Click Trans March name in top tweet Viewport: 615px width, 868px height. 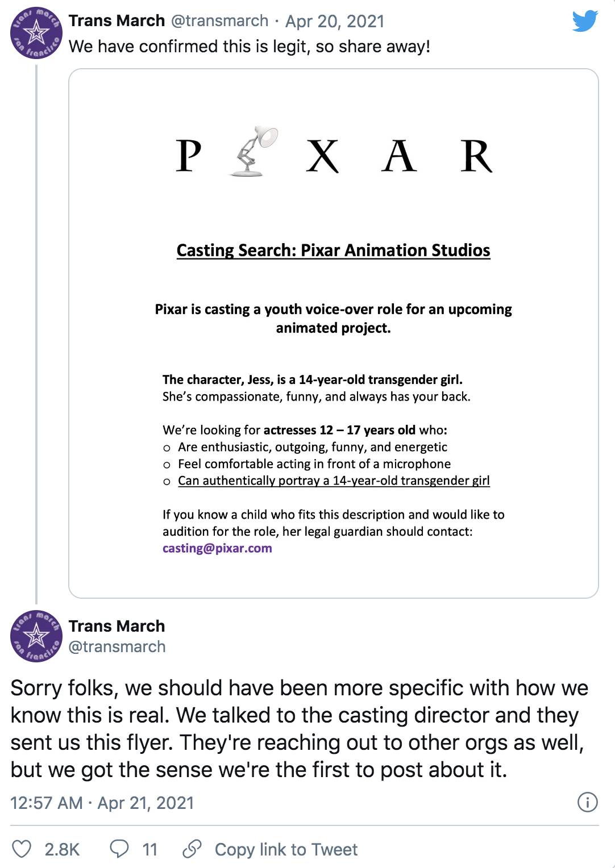[x=117, y=21]
